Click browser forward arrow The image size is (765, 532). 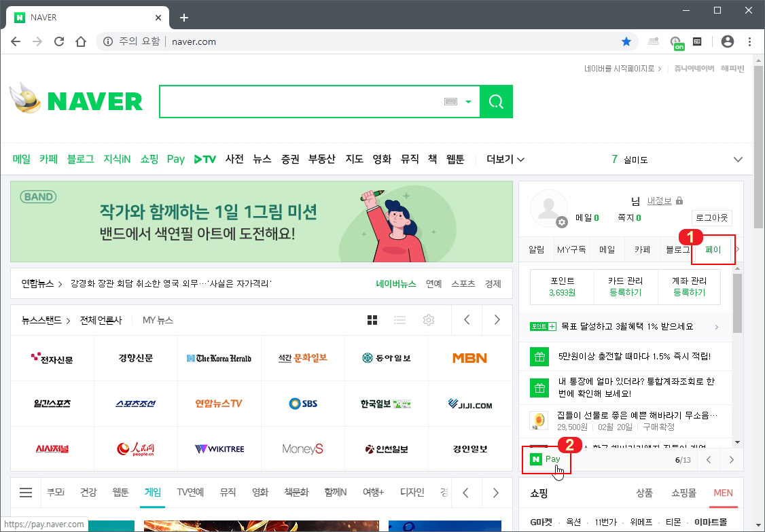pos(37,41)
